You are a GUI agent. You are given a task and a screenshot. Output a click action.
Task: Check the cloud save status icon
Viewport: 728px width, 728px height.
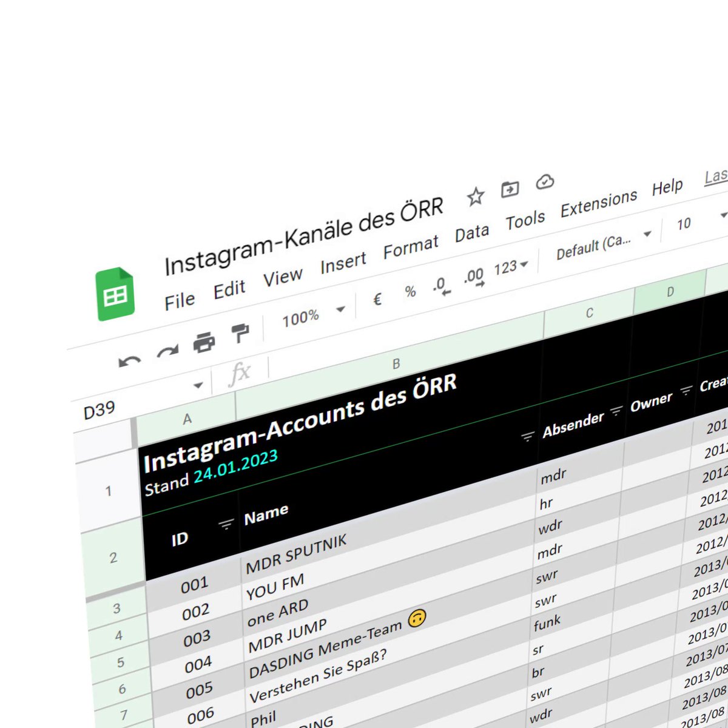[545, 181]
